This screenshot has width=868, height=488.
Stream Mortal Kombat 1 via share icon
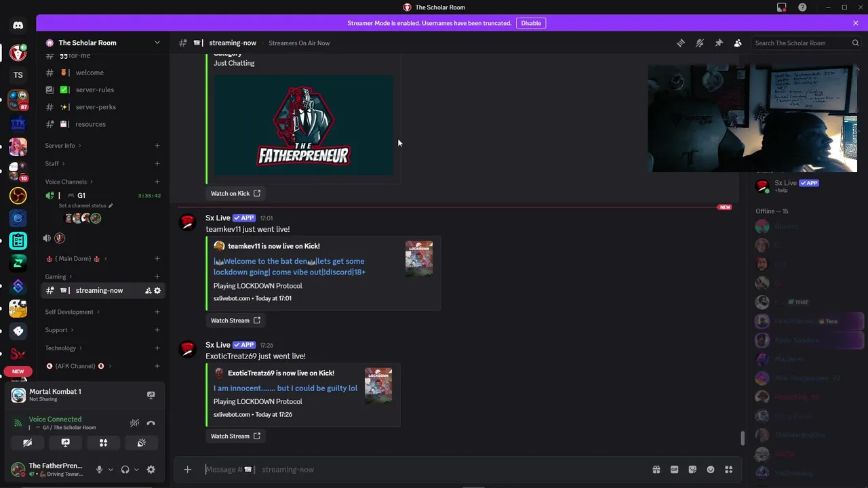click(151, 395)
